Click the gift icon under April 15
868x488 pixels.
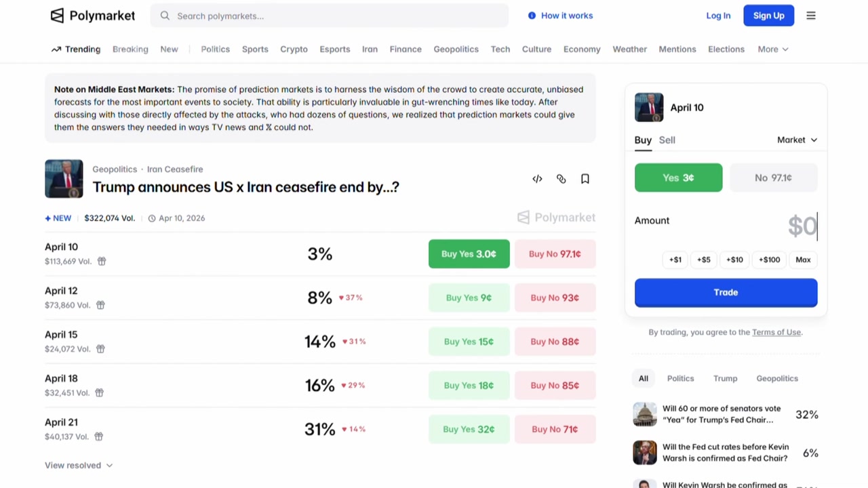point(100,349)
